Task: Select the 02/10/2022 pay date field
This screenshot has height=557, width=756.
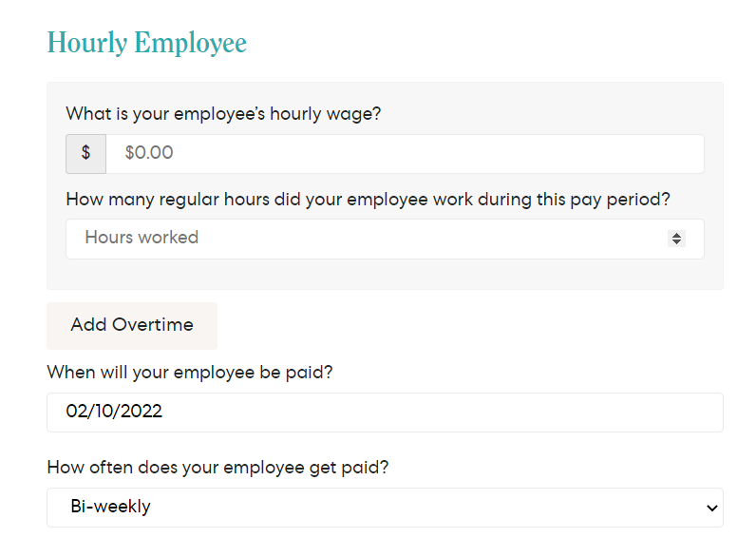Action: (x=385, y=413)
